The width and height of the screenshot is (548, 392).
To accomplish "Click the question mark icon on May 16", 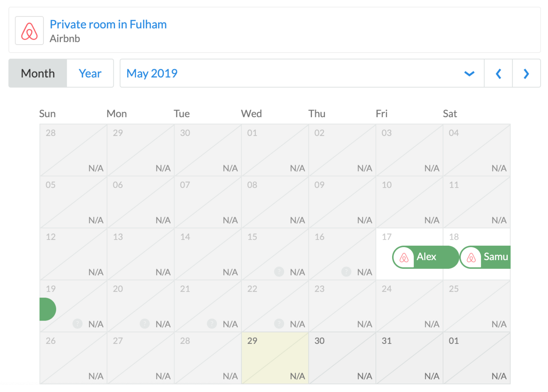I will [346, 272].
